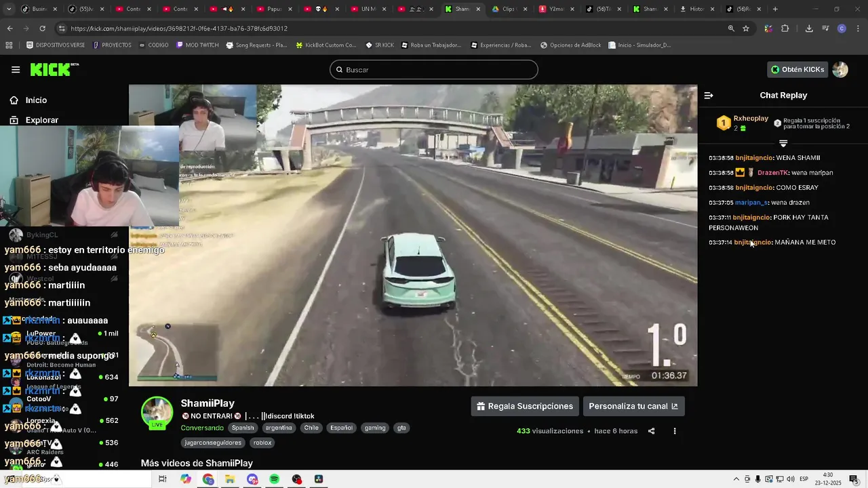Click the user avatar profile icon
The height and width of the screenshot is (488, 868).
pos(840,70)
